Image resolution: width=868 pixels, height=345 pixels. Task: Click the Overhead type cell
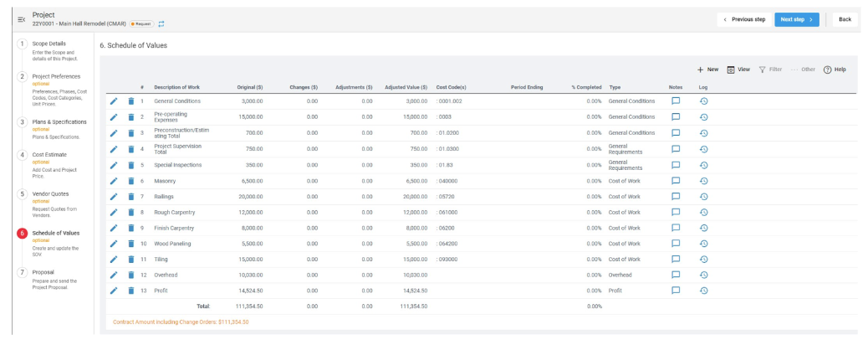click(620, 275)
